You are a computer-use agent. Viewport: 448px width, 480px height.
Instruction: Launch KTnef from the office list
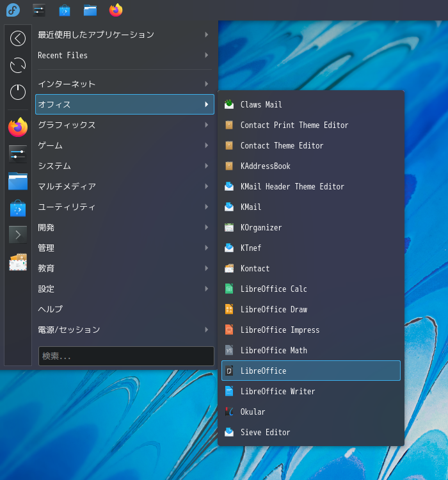coord(311,248)
